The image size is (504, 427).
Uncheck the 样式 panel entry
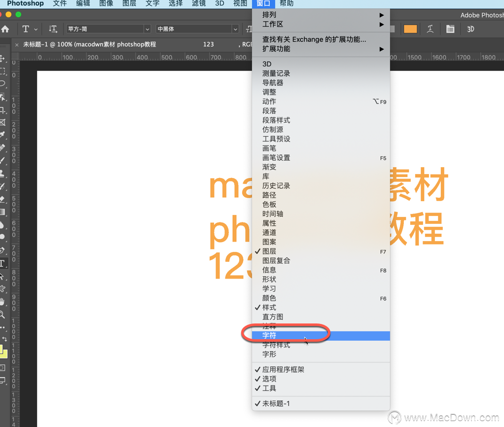[x=321, y=308]
